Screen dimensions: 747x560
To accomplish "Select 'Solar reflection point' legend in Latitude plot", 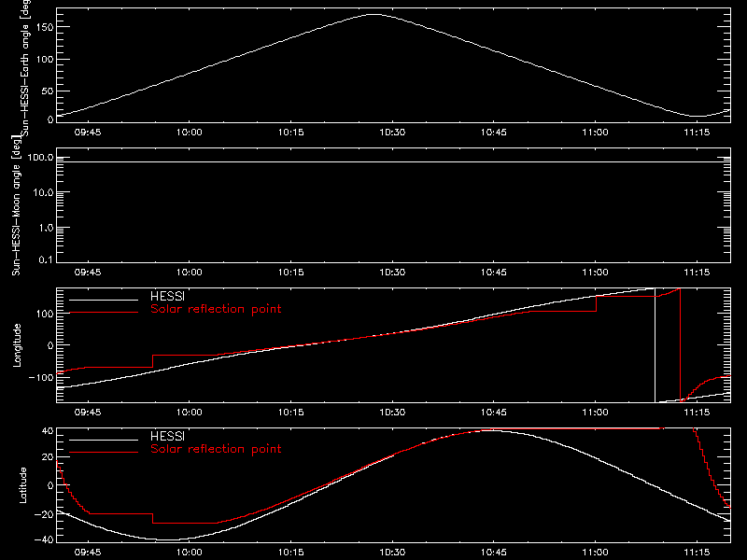I will 216,449.
